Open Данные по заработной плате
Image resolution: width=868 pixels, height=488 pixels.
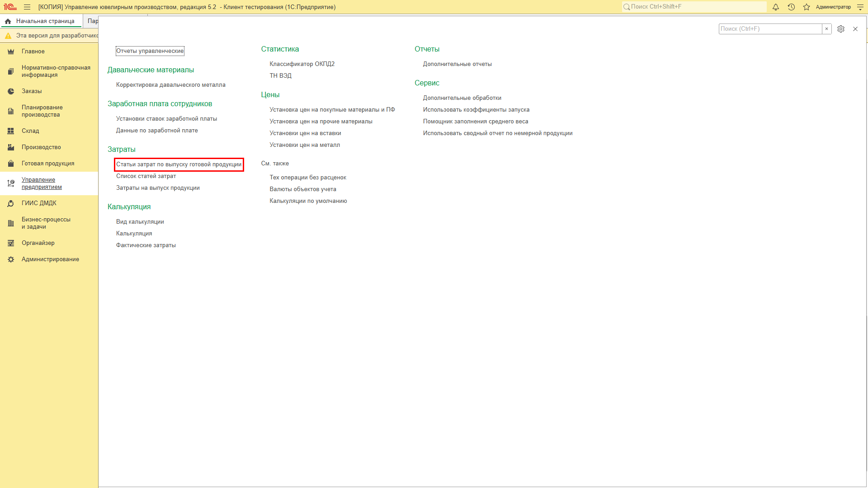[157, 131]
